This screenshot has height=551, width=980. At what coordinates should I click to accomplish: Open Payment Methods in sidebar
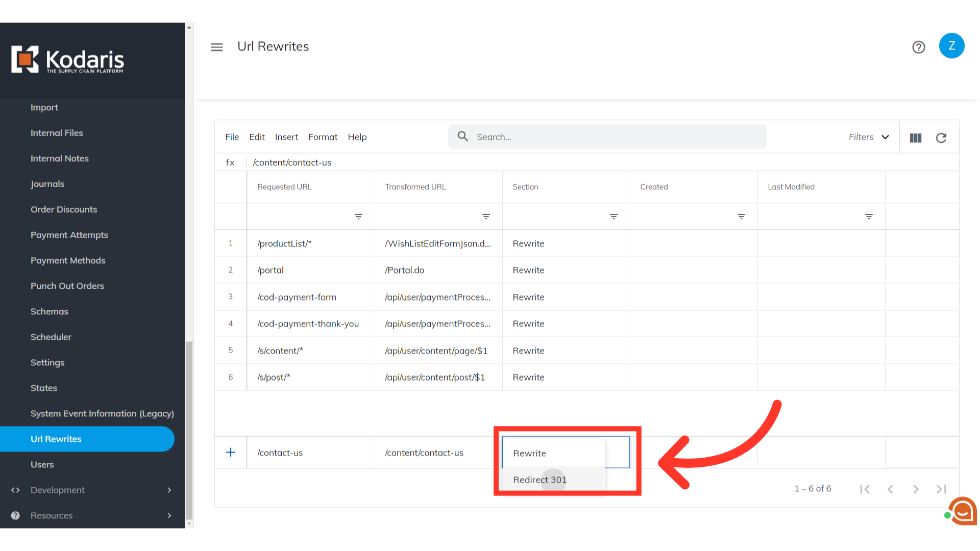[68, 260]
